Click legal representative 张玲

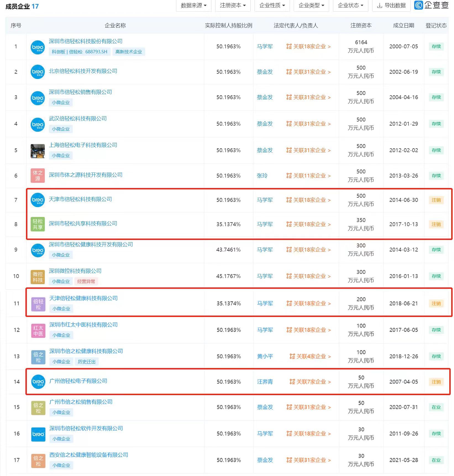262,176
